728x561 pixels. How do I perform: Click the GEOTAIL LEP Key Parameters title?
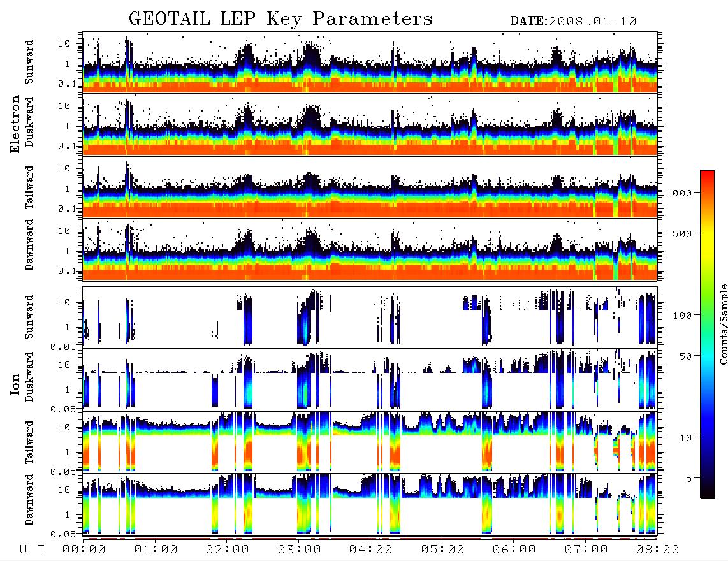[x=280, y=20]
